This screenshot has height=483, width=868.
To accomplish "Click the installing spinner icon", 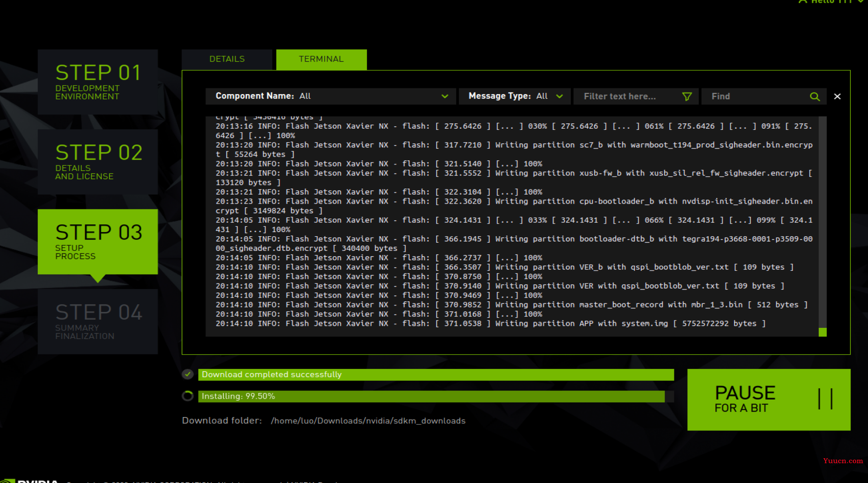I will [x=188, y=396].
